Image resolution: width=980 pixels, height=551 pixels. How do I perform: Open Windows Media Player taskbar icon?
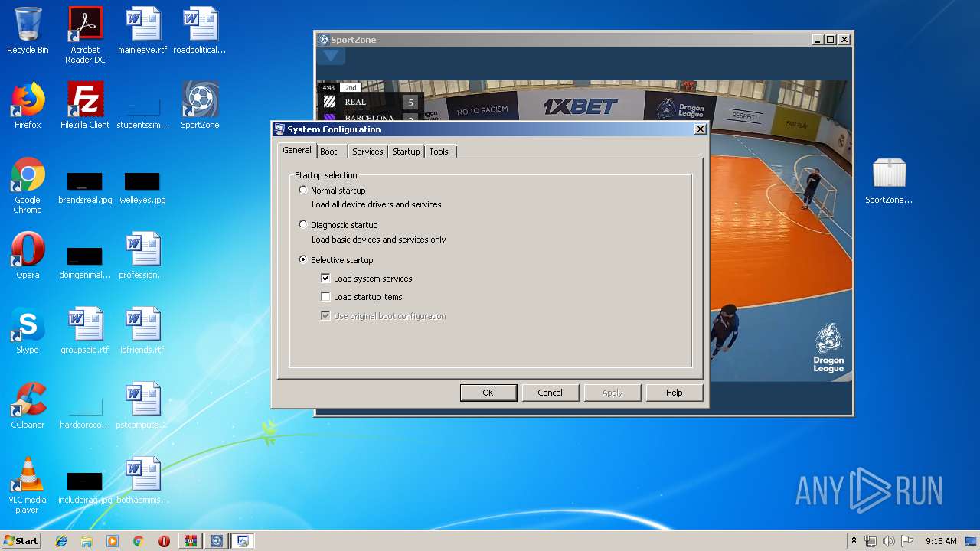pyautogui.click(x=113, y=541)
